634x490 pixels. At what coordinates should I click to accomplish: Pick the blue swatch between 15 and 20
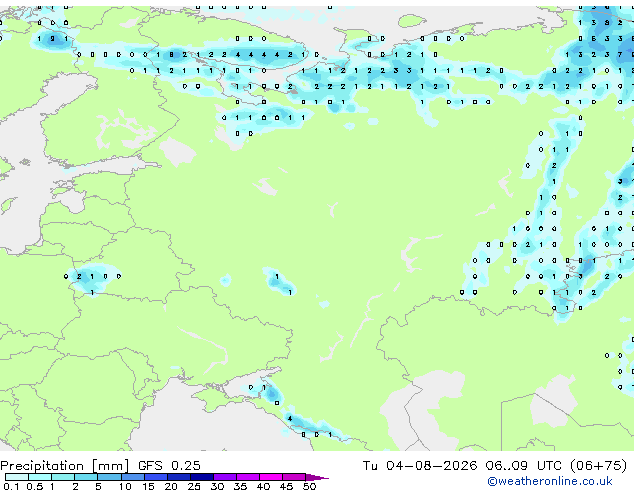pos(156,477)
